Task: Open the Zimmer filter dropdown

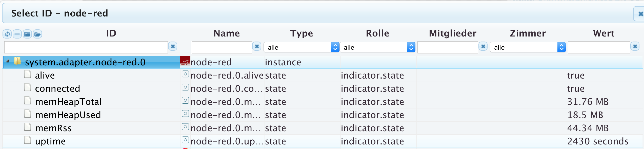Action: click(528, 47)
